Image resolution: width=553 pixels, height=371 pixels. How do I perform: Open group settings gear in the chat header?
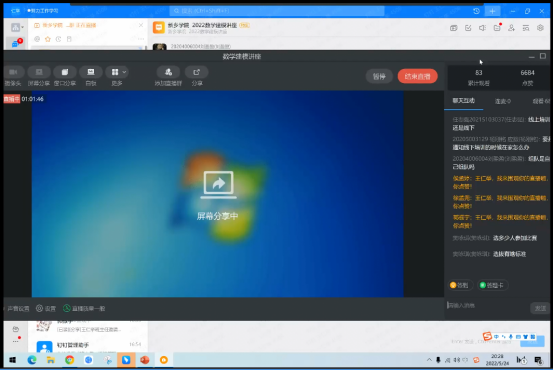pyautogui.click(x=540, y=28)
